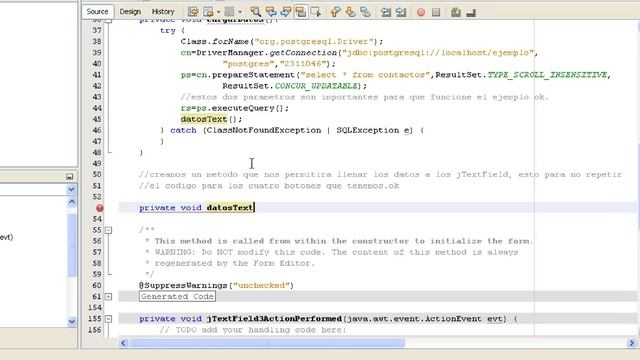Toggle Rectangular Selection toolbar button
The width and height of the screenshot is (640, 360).
316,12
